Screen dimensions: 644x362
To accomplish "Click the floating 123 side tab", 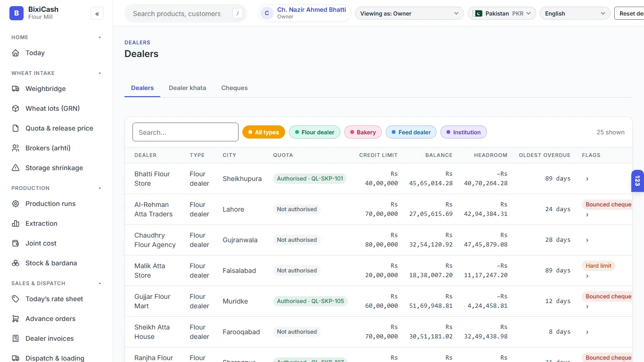I will 637,181.
